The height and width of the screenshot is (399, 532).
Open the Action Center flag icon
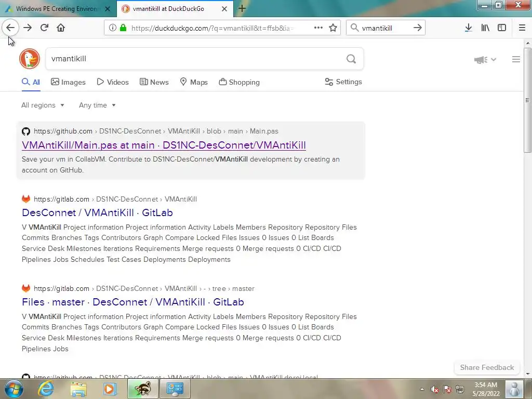pos(447,389)
